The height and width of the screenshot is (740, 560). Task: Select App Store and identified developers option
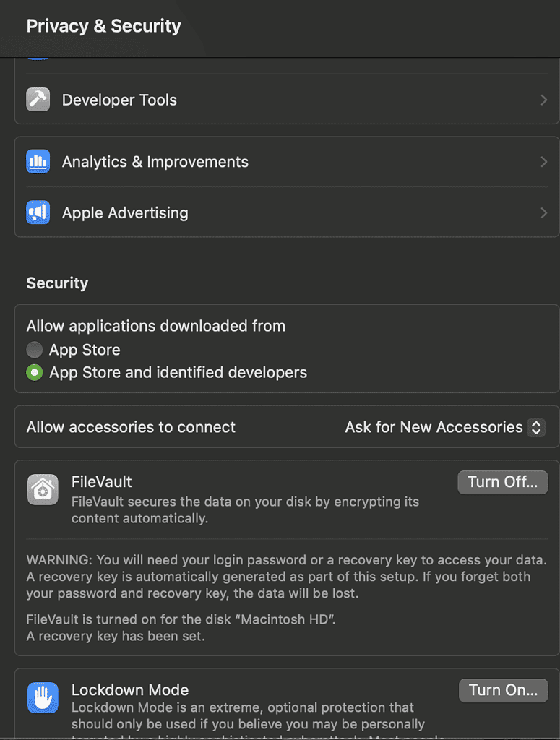pyautogui.click(x=35, y=373)
